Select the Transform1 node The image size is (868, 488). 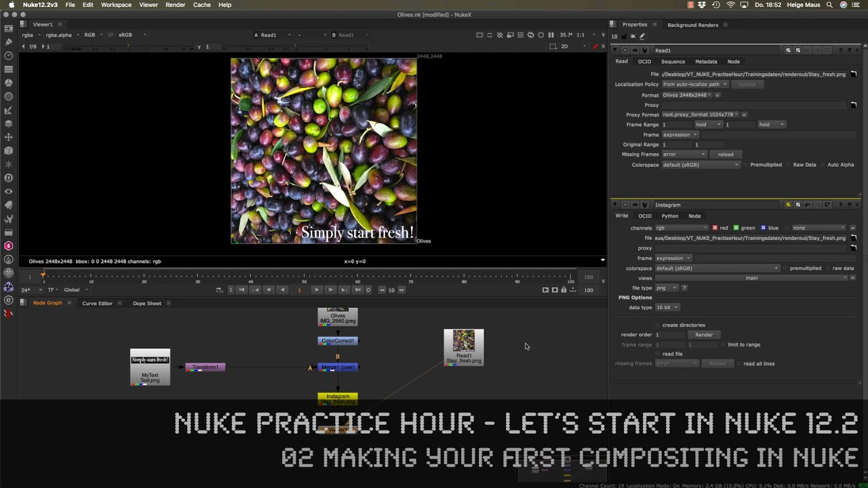tap(205, 367)
